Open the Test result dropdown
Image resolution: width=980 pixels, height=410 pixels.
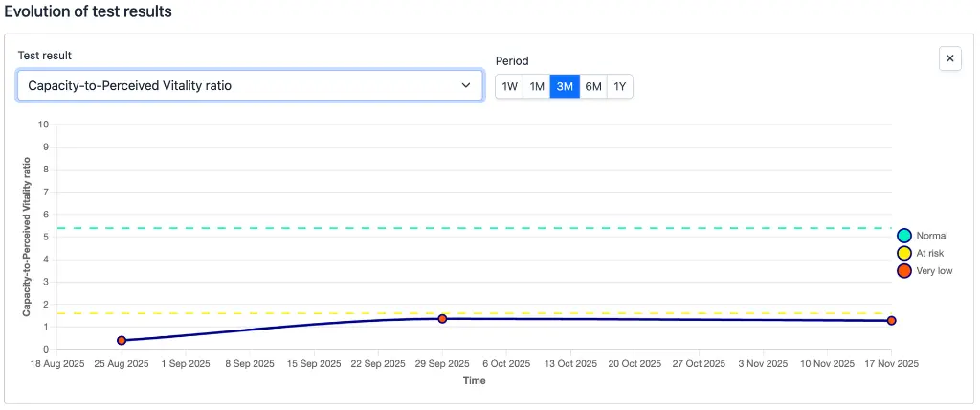click(250, 85)
